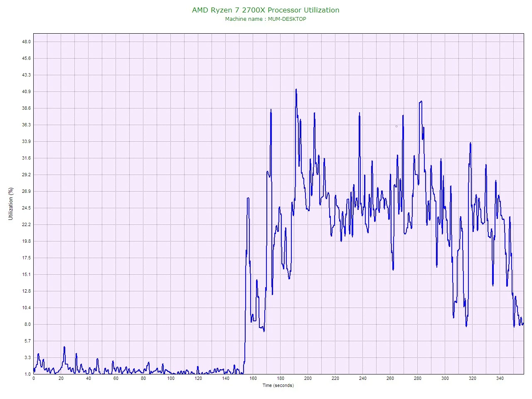532x399 pixels.
Task: Select the 33.9 y-axis value
Action: (26, 141)
